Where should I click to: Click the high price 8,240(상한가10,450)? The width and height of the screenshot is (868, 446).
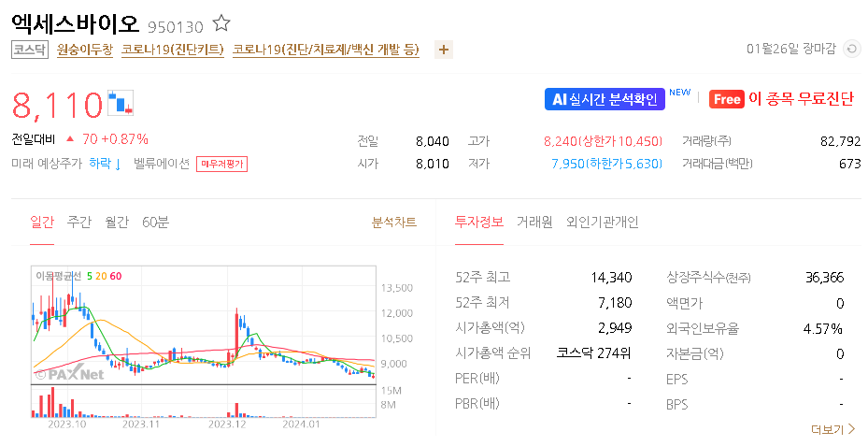point(603,141)
